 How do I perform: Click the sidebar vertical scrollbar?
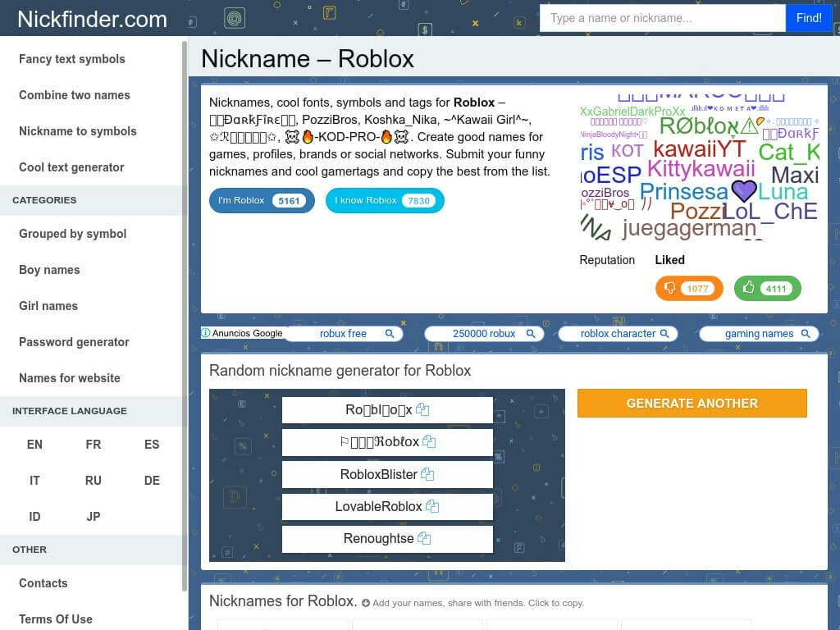tap(185, 316)
